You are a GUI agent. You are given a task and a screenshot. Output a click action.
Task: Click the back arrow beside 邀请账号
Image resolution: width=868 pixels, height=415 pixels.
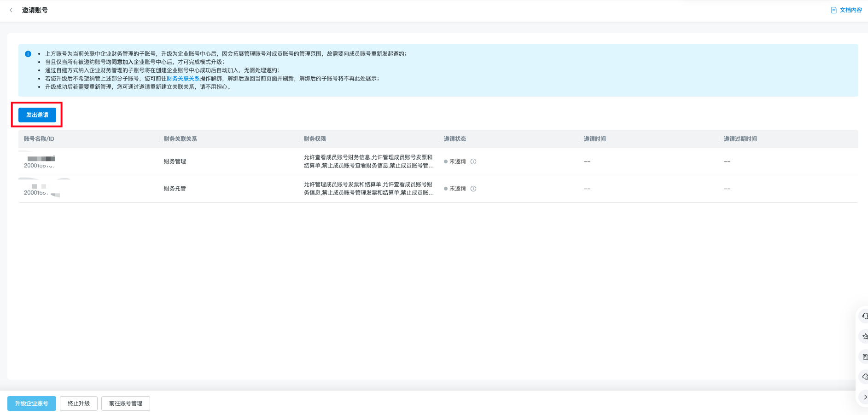coord(11,10)
